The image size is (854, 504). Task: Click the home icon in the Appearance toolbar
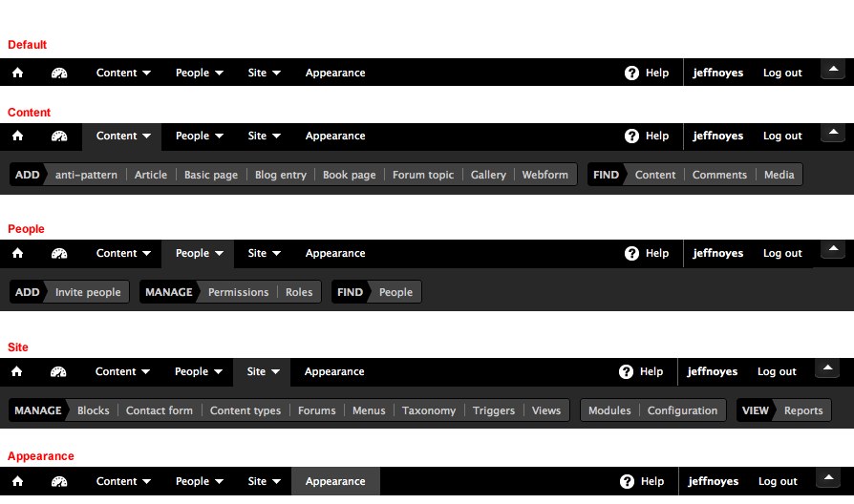[x=17, y=481]
